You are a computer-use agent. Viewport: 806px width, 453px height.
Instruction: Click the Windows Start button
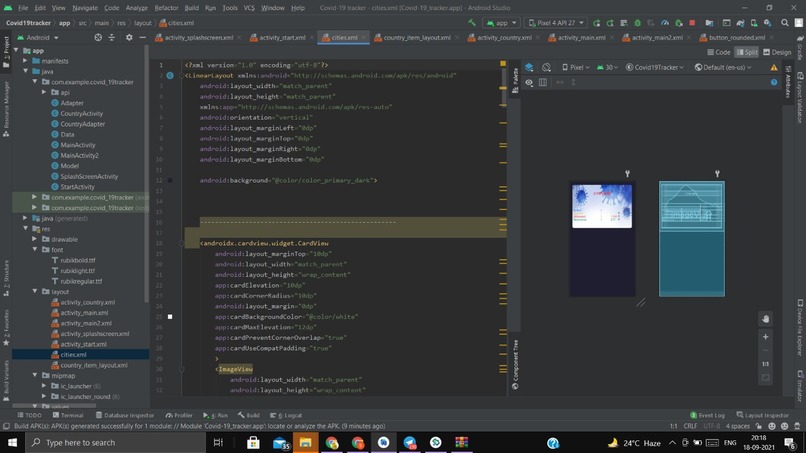(12, 442)
